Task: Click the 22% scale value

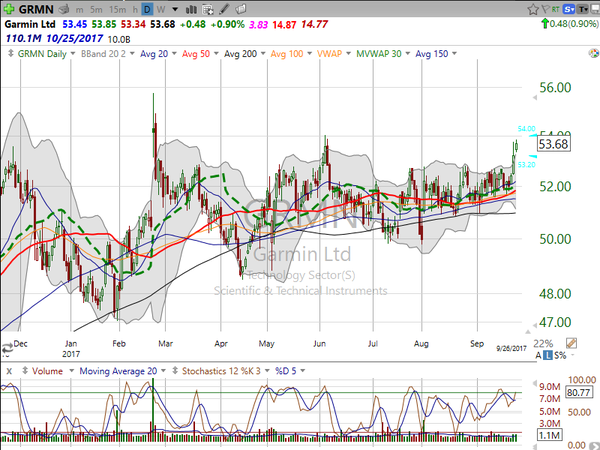Action: click(543, 343)
